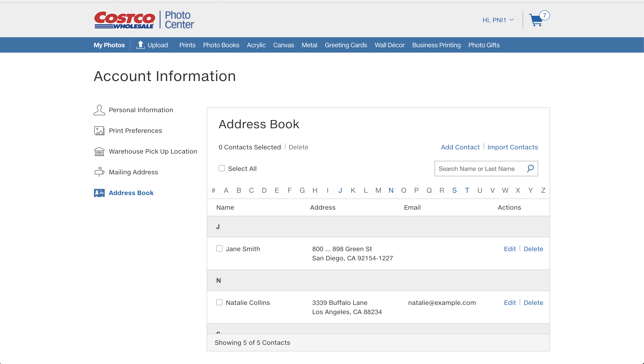The height and width of the screenshot is (364, 644).
Task: Click the Upload icon in navigation
Action: coord(140,45)
